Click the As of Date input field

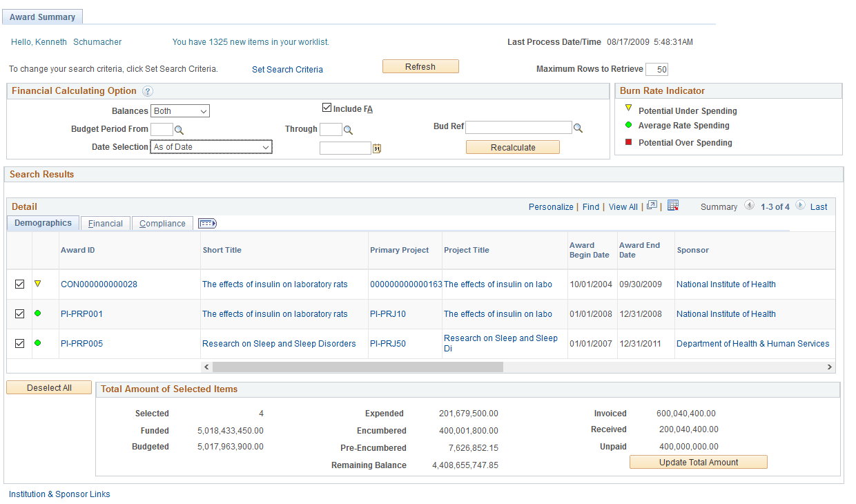tap(345, 148)
